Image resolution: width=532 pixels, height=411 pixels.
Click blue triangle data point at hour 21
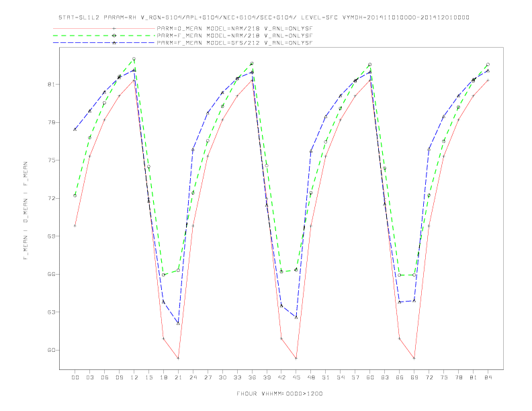coord(178,323)
